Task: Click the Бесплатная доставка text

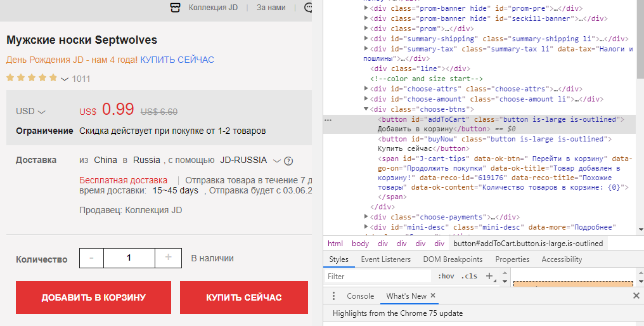Action: (x=123, y=181)
